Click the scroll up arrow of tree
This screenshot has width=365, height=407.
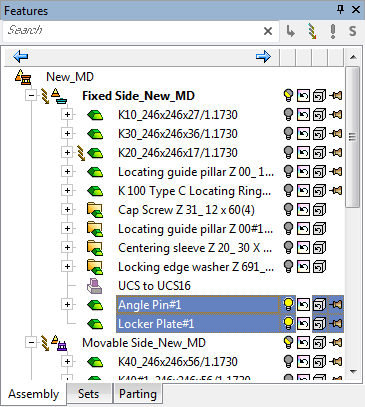(x=354, y=57)
